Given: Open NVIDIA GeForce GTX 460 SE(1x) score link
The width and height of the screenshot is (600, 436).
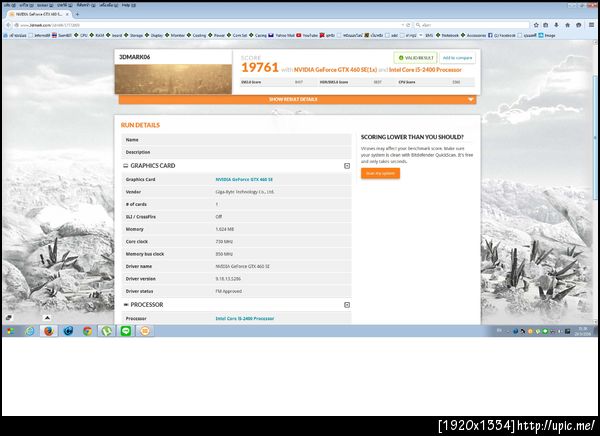Looking at the screenshot, I should (x=336, y=70).
